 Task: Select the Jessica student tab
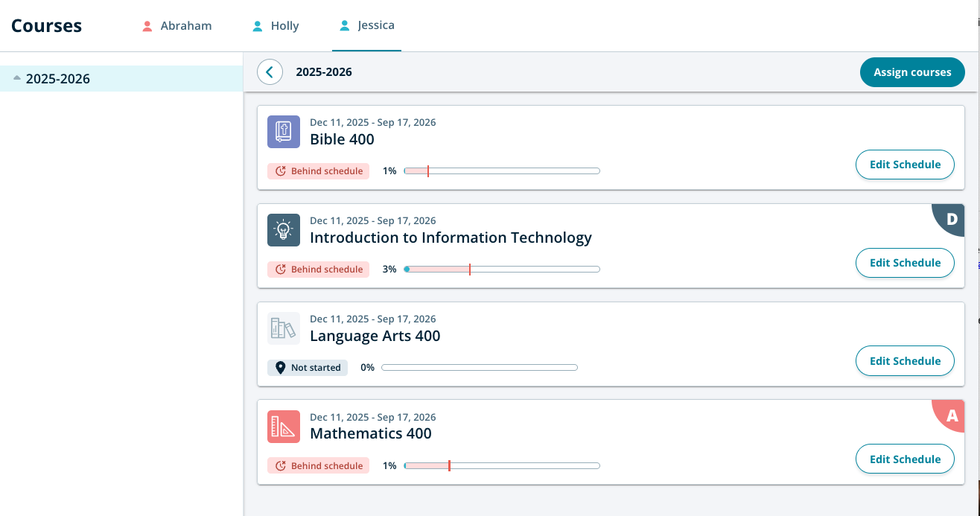pyautogui.click(x=366, y=26)
